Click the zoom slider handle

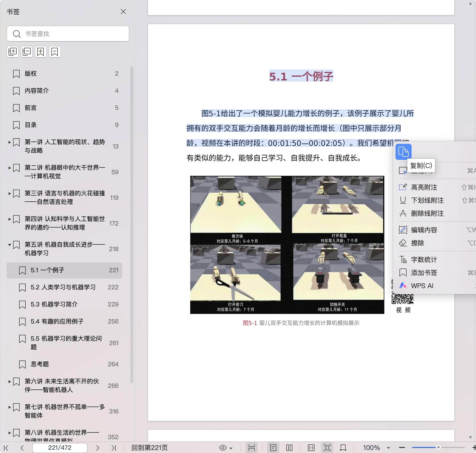pos(438,447)
